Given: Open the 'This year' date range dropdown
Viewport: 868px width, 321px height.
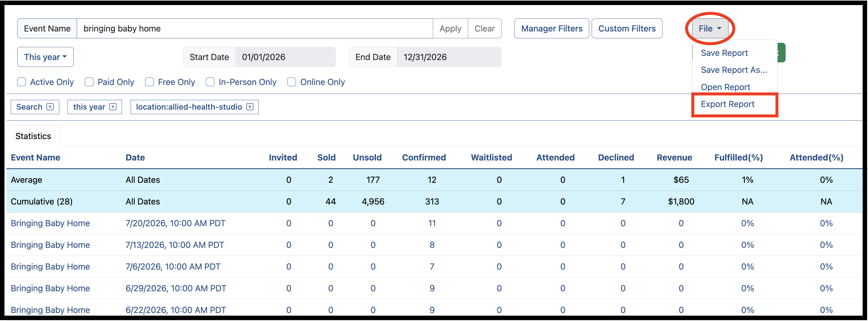Looking at the screenshot, I should point(46,57).
